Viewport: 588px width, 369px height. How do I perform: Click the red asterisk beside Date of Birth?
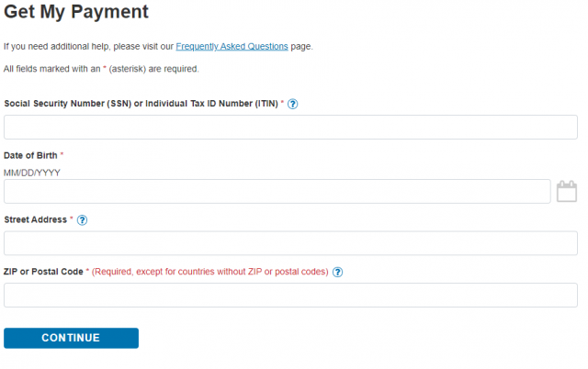coord(62,154)
